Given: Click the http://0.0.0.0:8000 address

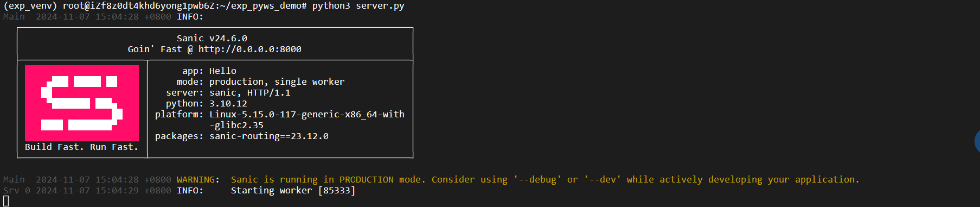Looking at the screenshot, I should 250,49.
